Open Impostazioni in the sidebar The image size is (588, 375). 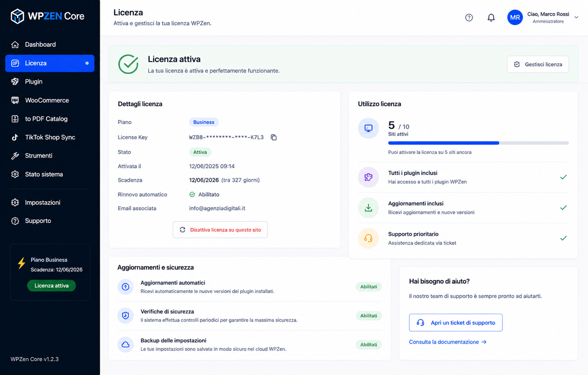coord(50,202)
